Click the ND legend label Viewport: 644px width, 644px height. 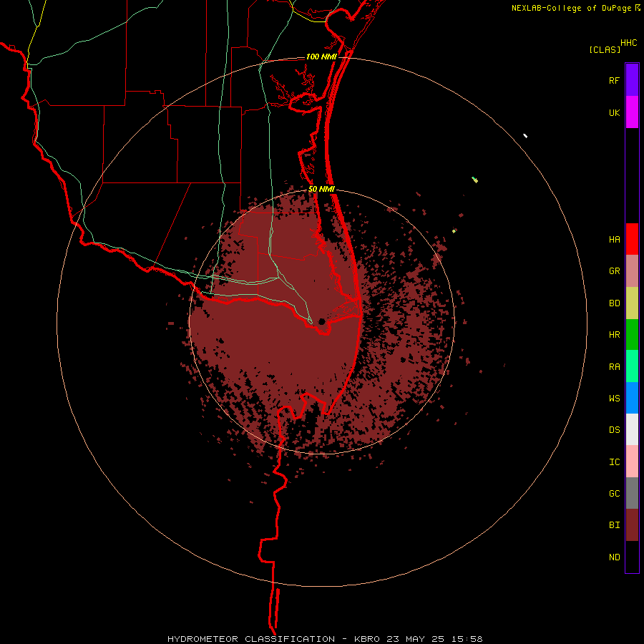pos(614,557)
